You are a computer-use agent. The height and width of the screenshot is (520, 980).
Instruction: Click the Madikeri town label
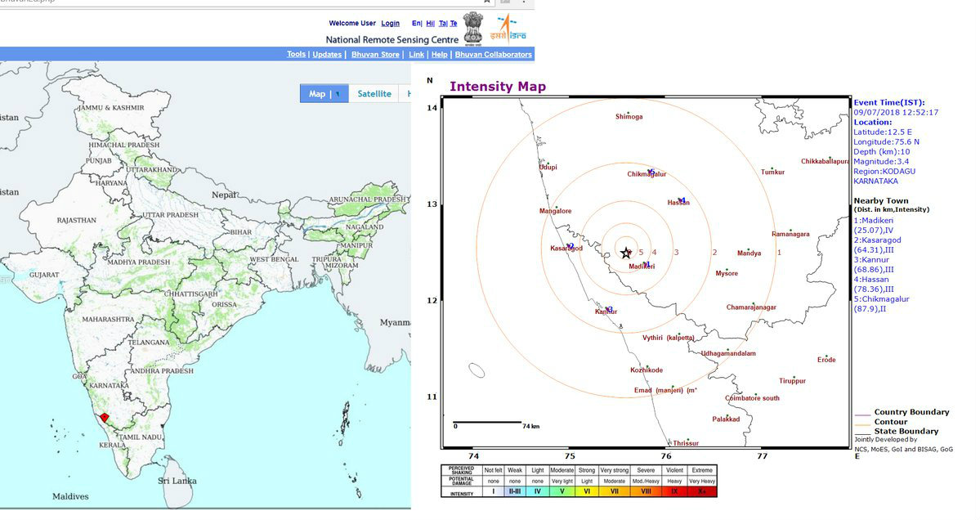pyautogui.click(x=642, y=267)
